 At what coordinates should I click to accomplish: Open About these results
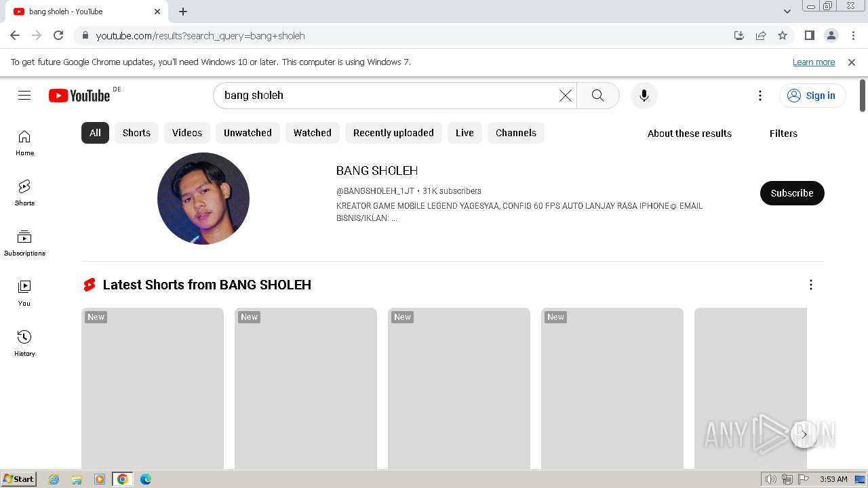click(x=690, y=134)
